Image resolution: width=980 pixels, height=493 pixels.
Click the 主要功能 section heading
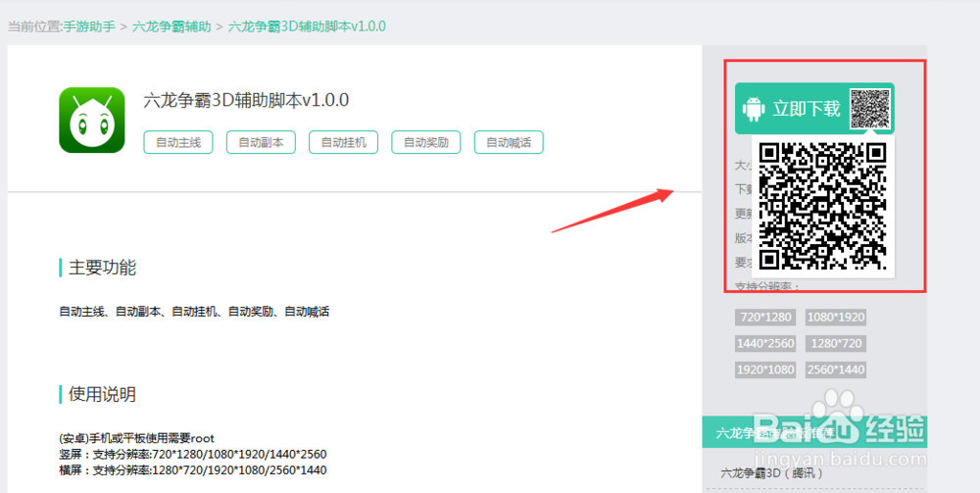(102, 268)
